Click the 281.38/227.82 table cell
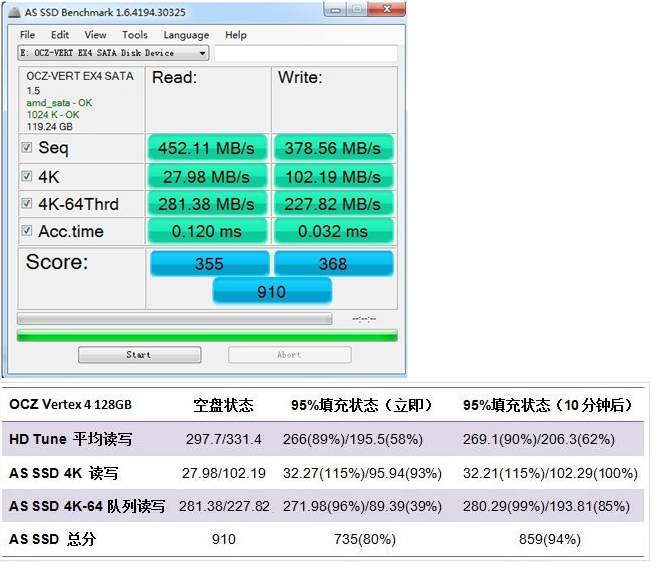Image resolution: width=664 pixels, height=585 pixels. coord(224,506)
